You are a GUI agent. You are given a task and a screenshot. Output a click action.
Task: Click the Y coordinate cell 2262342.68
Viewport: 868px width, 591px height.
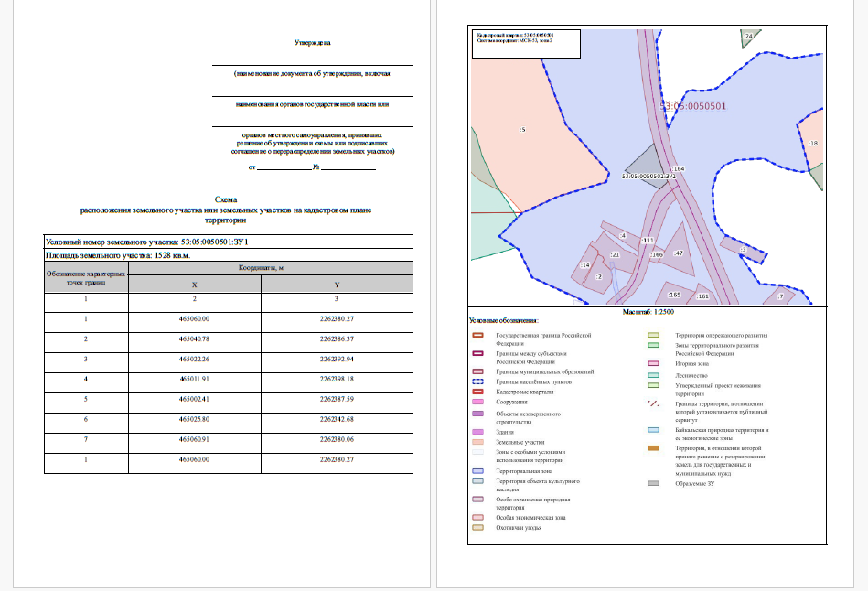(x=337, y=419)
